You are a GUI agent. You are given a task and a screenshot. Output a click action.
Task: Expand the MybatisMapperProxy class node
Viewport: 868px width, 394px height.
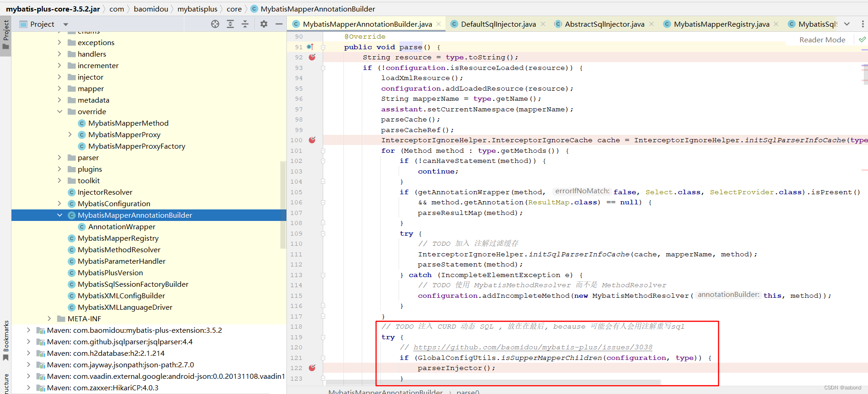pos(70,134)
